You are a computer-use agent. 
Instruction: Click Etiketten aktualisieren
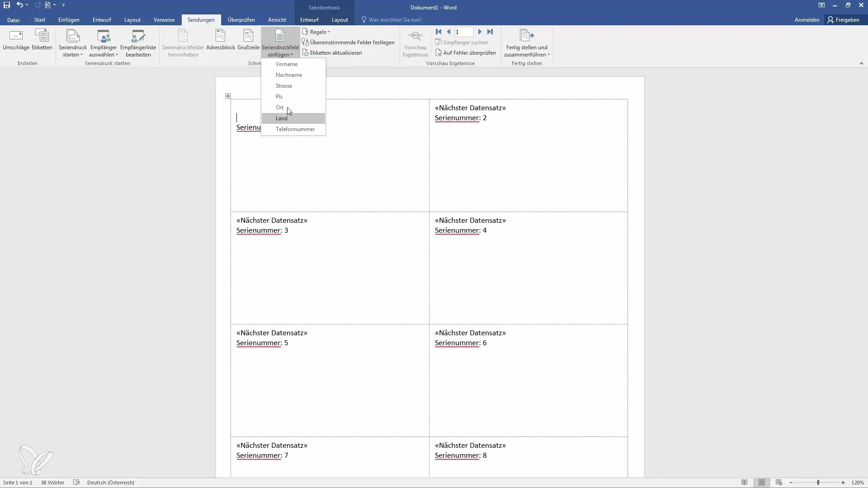click(332, 53)
